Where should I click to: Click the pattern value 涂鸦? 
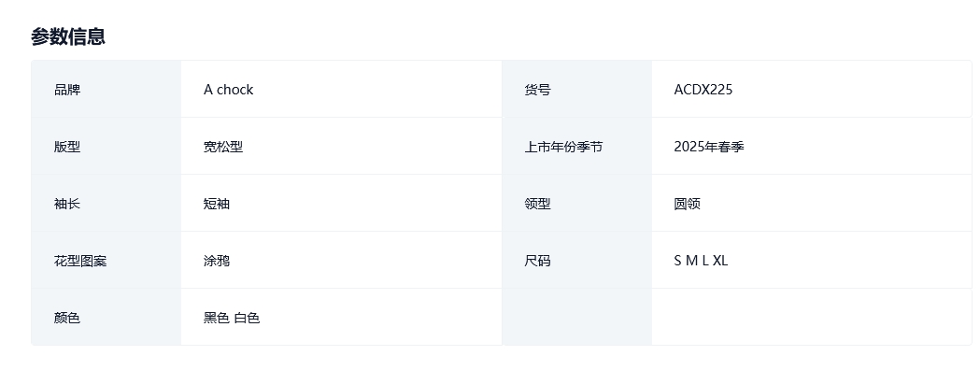click(x=216, y=261)
